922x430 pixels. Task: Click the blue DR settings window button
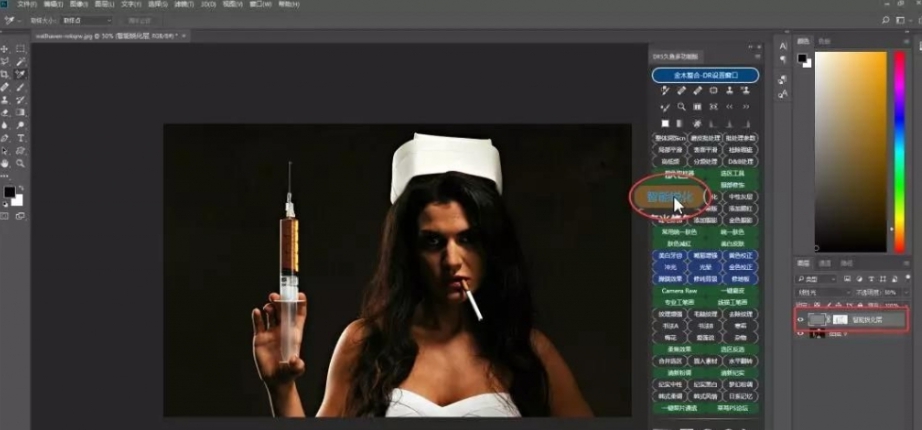pyautogui.click(x=705, y=75)
